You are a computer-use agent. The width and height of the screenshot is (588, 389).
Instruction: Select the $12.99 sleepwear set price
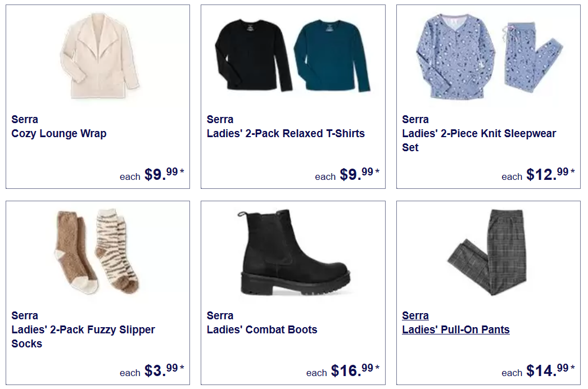tap(550, 174)
